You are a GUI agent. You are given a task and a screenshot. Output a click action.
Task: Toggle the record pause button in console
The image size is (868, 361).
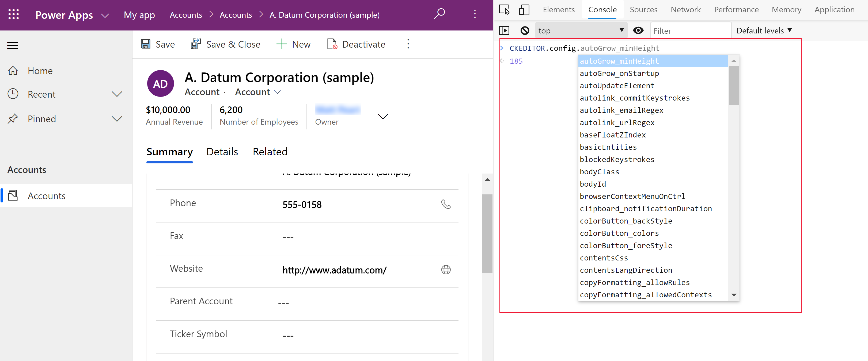[x=505, y=30]
